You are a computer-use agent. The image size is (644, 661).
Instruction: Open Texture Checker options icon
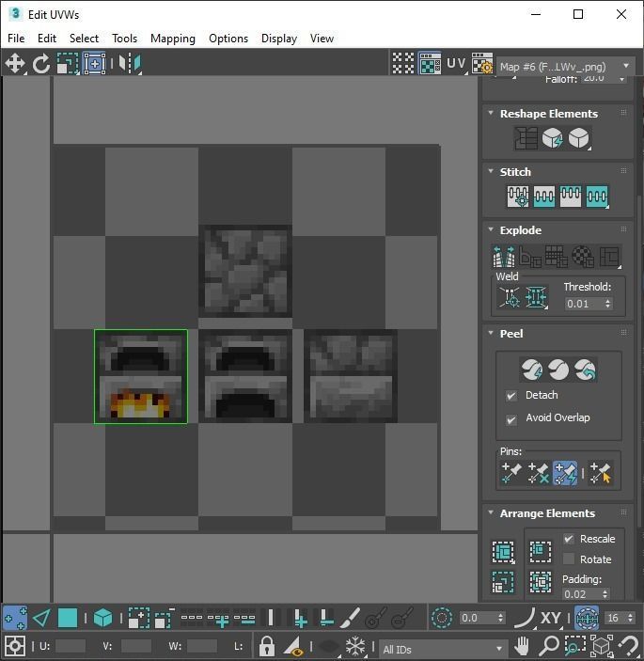[482, 64]
